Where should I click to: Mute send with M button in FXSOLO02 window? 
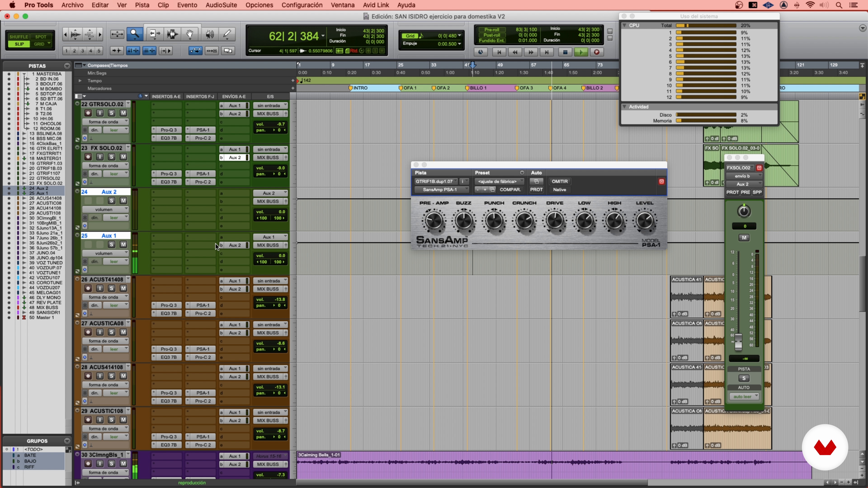744,238
